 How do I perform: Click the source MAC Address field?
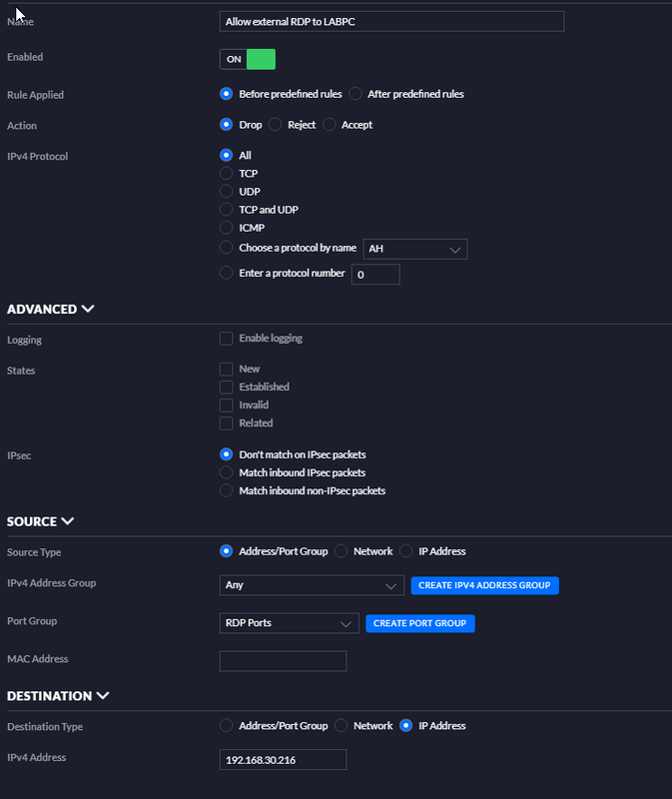(x=283, y=661)
